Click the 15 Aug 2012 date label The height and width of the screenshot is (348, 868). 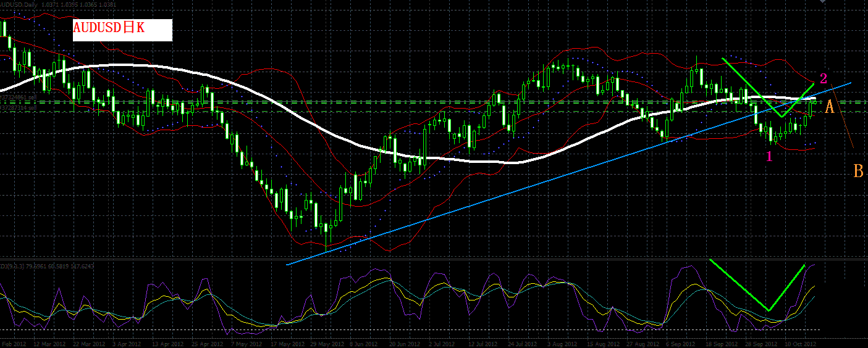[x=604, y=344]
